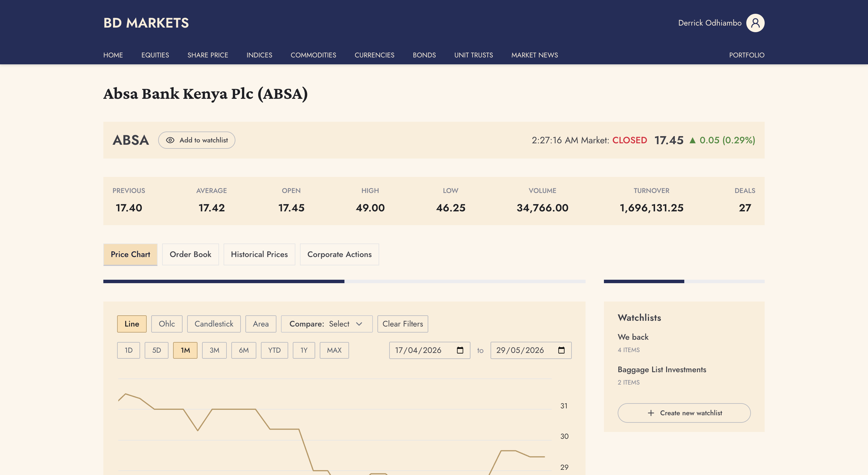Switch to the Historical Prices tab
The height and width of the screenshot is (475, 868).
coord(259,254)
